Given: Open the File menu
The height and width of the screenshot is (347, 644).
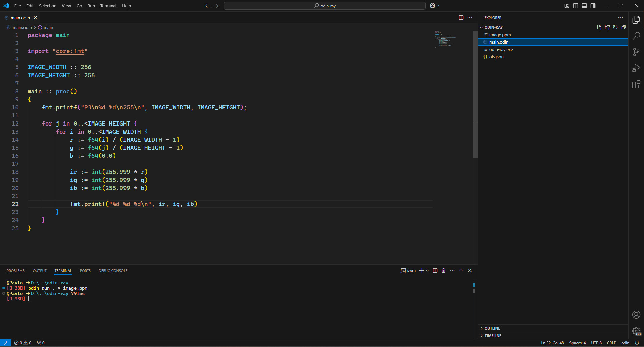Looking at the screenshot, I should pos(18,6).
